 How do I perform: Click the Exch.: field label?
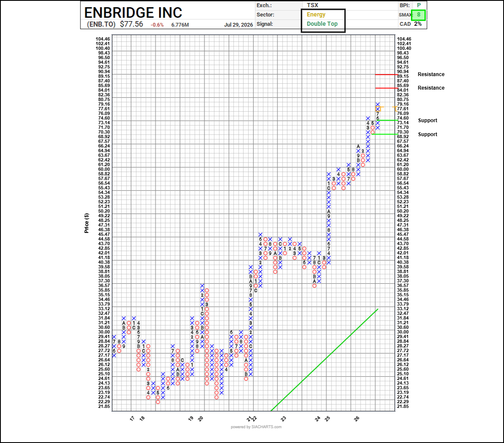[x=264, y=5]
